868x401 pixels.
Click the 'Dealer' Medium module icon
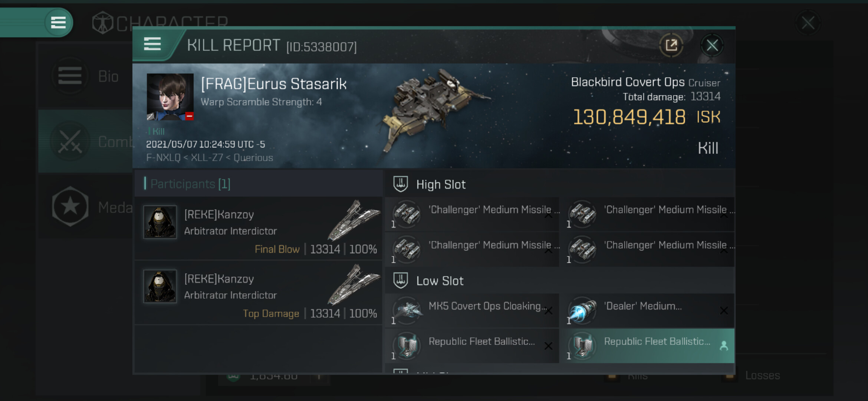582,310
